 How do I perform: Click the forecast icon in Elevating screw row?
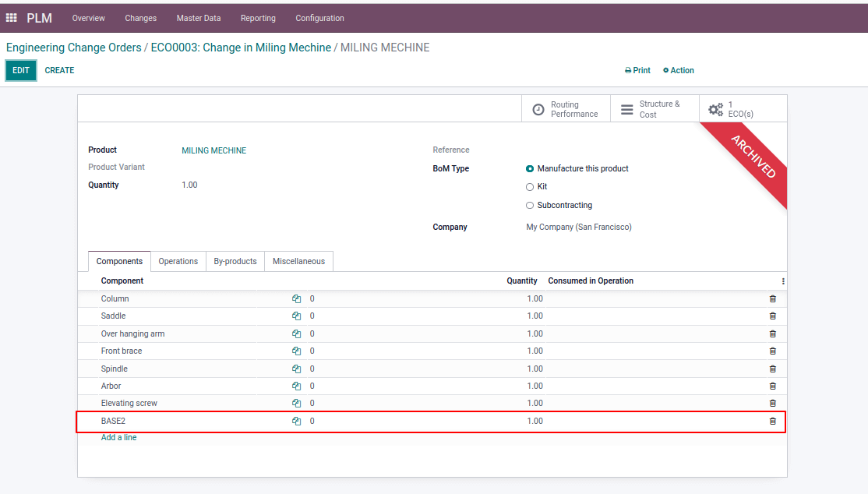297,403
